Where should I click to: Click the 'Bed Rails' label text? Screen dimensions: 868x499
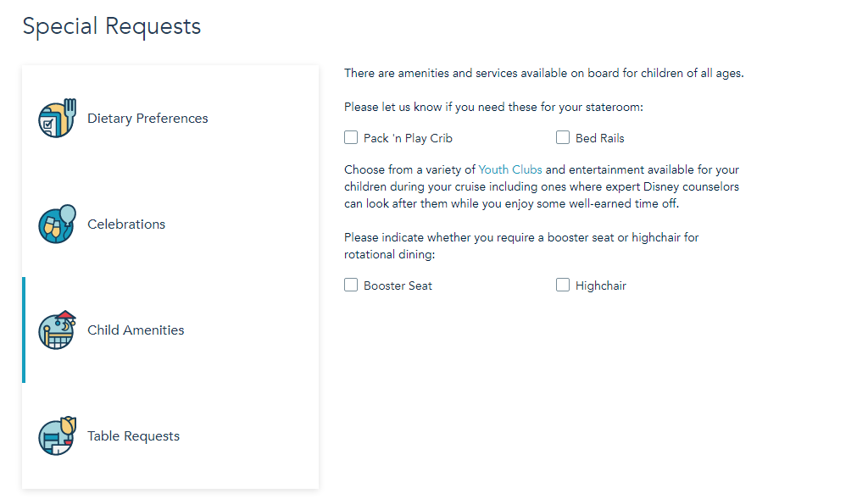599,138
